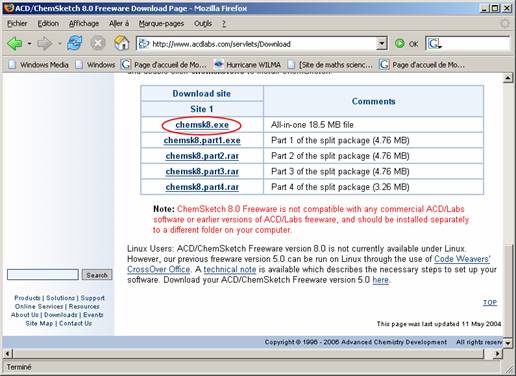Go to the Home page icon
This screenshot has height=376, width=516.
pos(121,43)
